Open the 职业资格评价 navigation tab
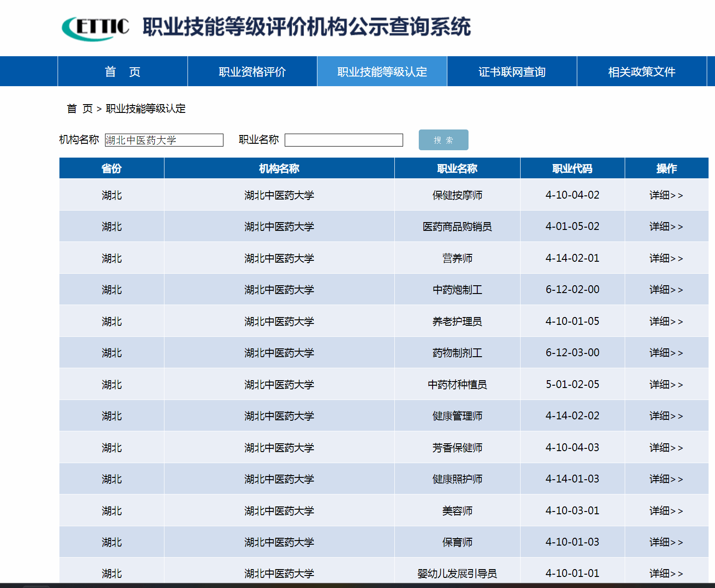The width and height of the screenshot is (715, 588). pos(252,71)
